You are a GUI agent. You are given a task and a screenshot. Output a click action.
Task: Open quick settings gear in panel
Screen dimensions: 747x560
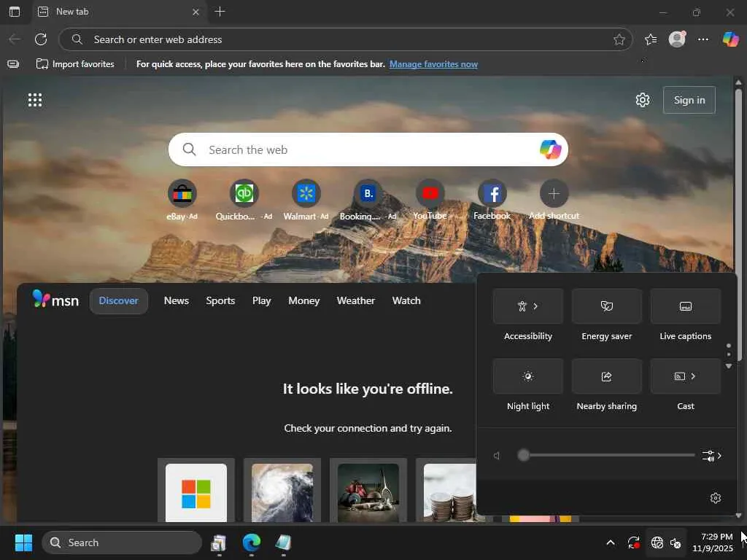(716, 498)
